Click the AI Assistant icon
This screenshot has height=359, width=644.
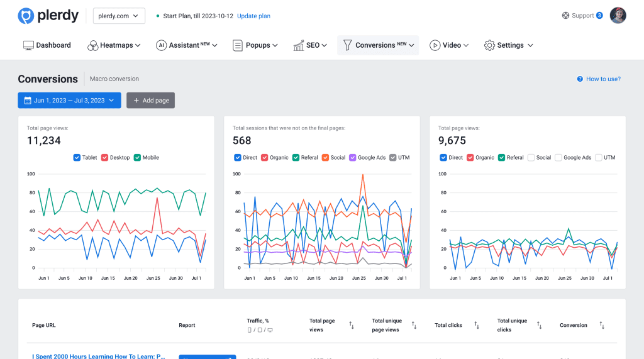[x=161, y=45]
